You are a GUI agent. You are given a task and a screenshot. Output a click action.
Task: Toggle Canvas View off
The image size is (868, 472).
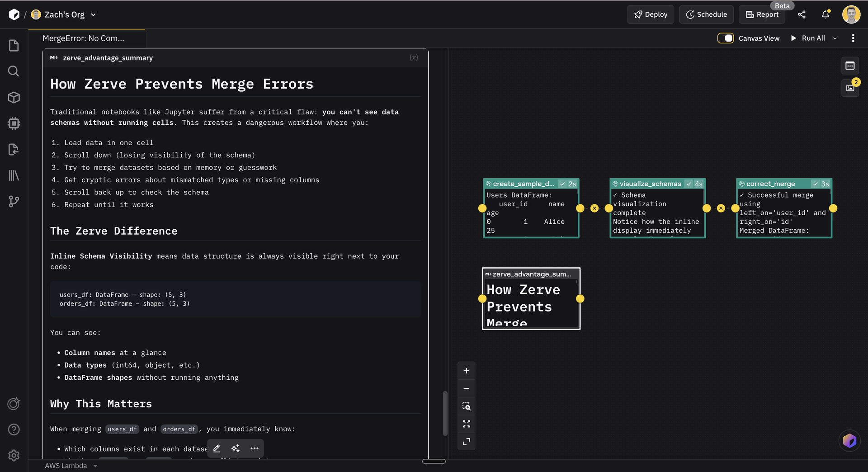click(726, 38)
